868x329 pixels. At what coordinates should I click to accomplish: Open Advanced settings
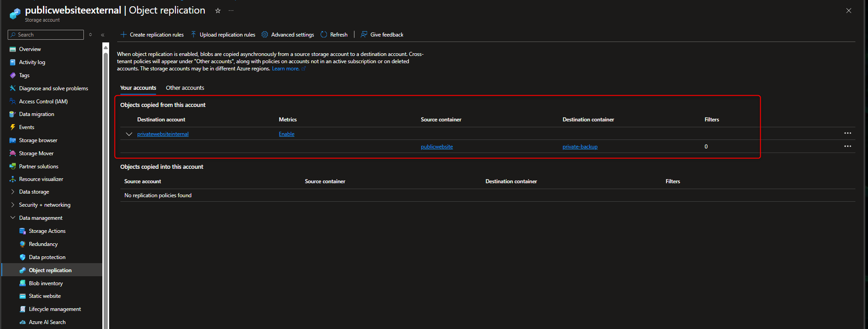pyautogui.click(x=288, y=35)
